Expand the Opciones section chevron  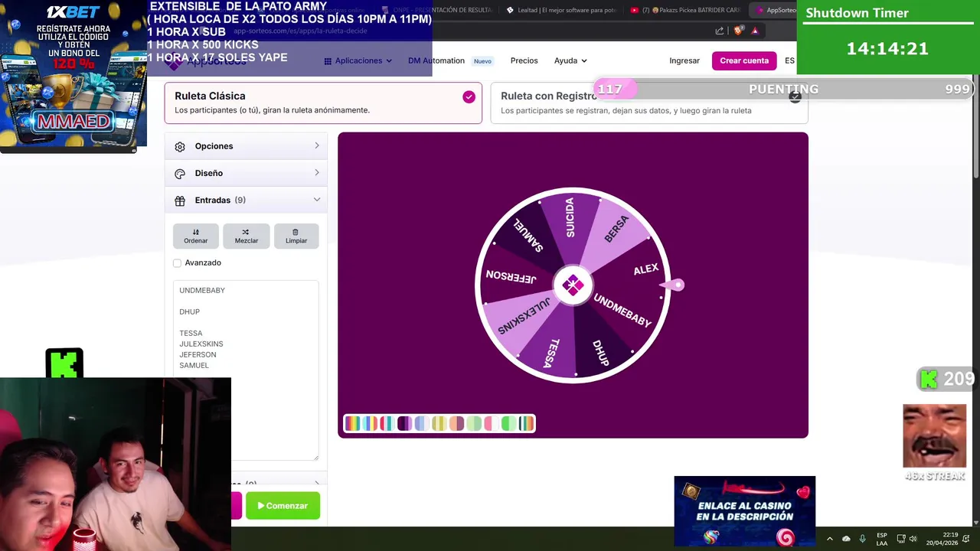[x=317, y=145]
